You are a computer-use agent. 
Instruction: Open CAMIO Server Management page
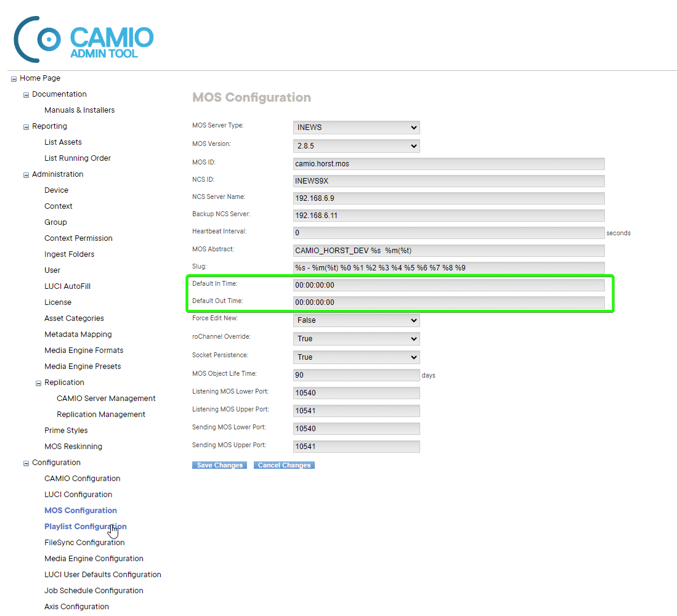click(x=106, y=398)
